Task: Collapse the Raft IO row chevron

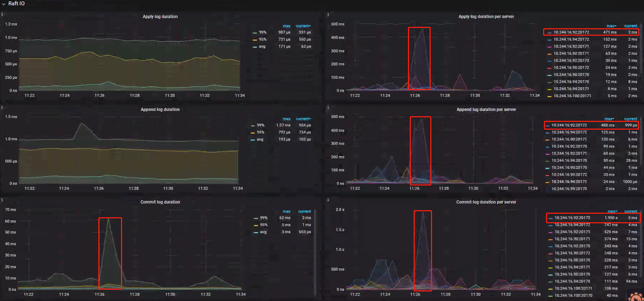Action: (x=4, y=4)
